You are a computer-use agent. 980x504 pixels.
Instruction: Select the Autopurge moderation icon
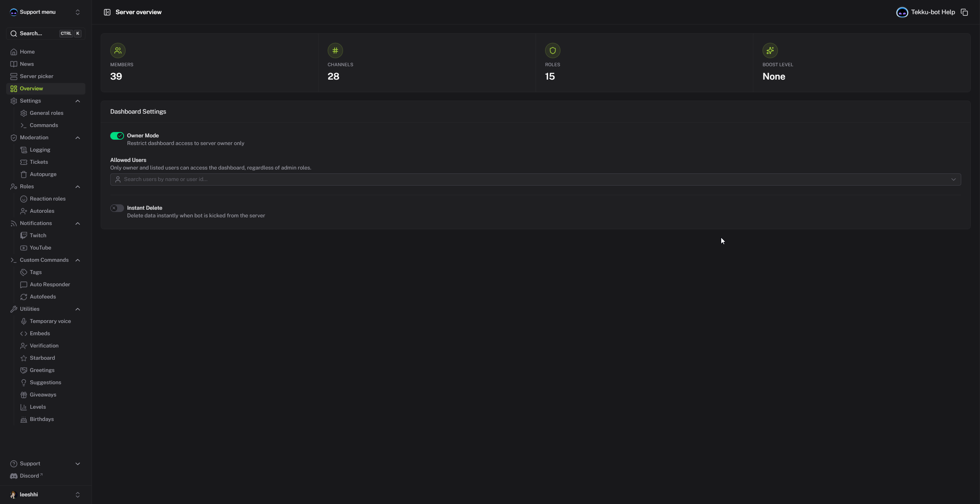tap(24, 174)
